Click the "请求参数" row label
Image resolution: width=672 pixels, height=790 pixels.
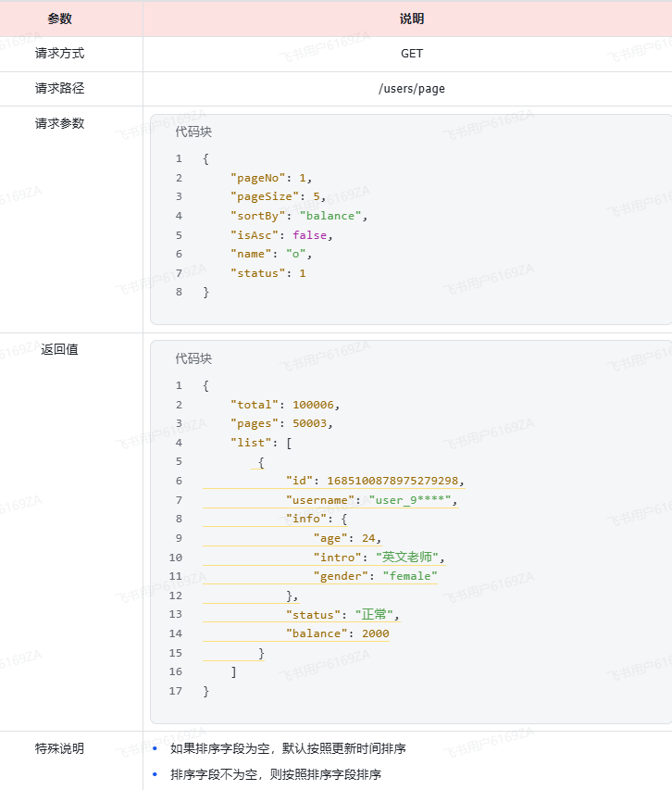tap(59, 123)
